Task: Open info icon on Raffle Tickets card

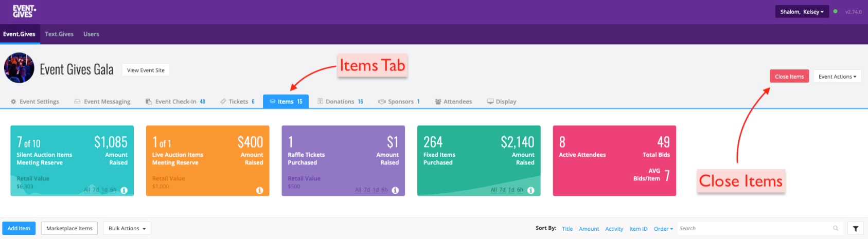Action: coord(395,190)
